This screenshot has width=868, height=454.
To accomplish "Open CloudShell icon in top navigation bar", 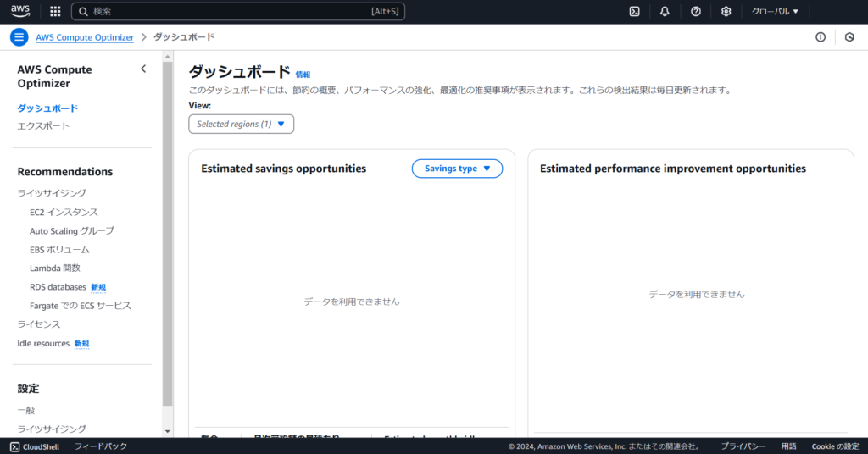I will [x=634, y=11].
